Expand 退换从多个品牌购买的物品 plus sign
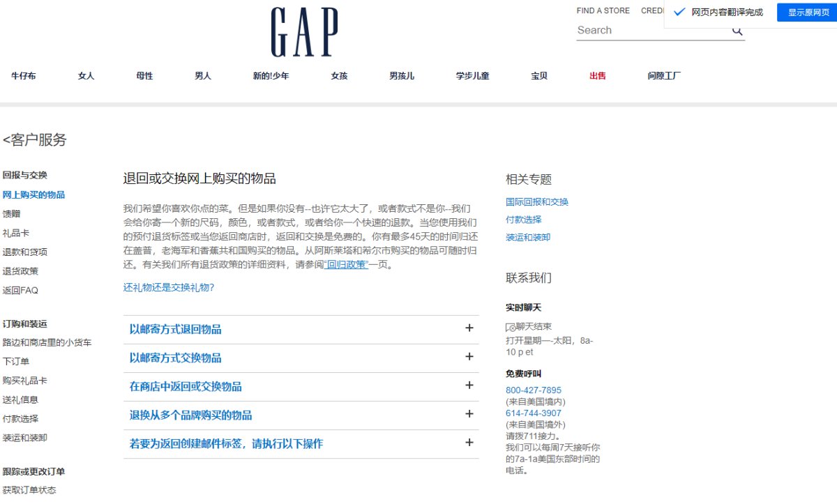 click(x=469, y=414)
